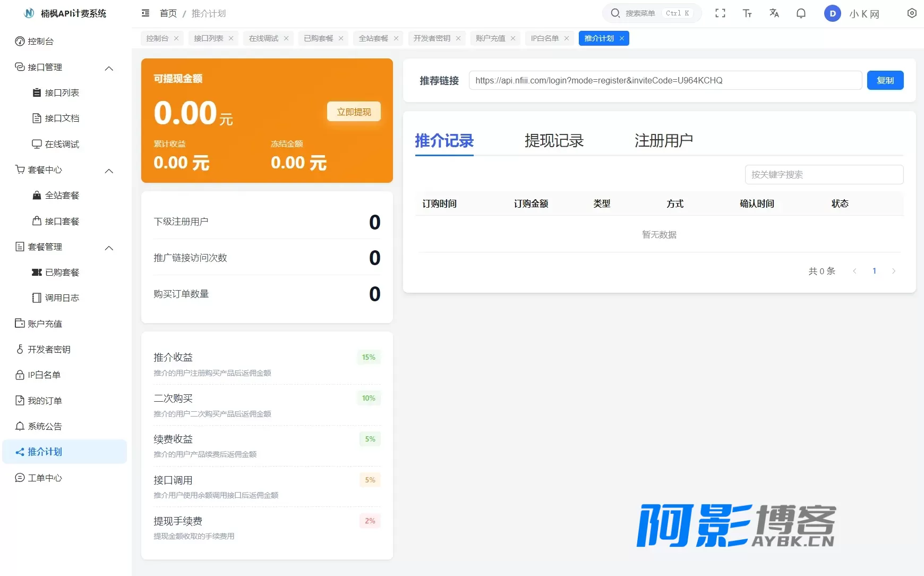Open the settings gear icon at top right
924x576 pixels.
click(x=912, y=13)
